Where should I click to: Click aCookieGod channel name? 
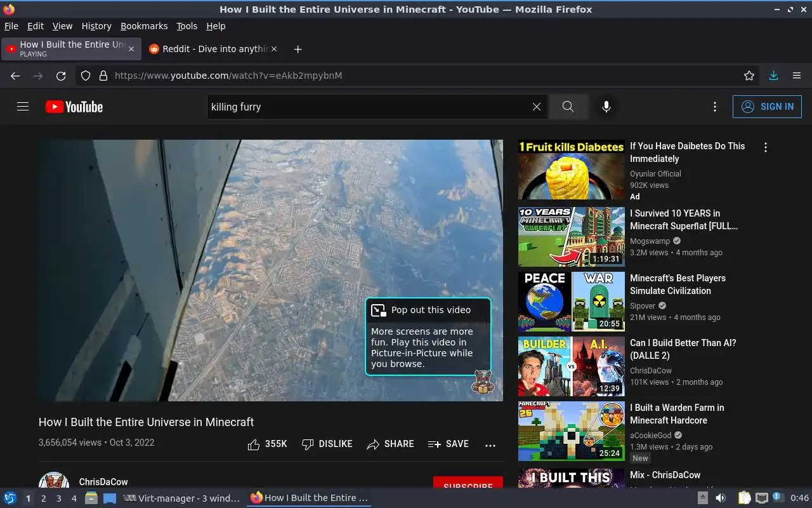pyautogui.click(x=651, y=436)
